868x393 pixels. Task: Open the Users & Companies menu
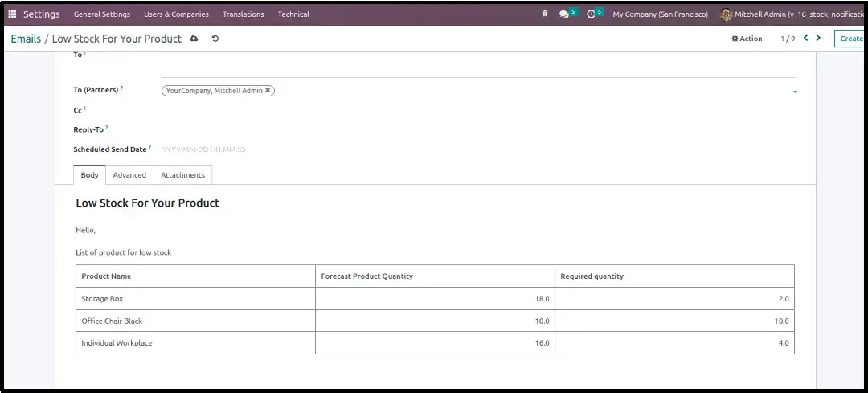click(177, 14)
